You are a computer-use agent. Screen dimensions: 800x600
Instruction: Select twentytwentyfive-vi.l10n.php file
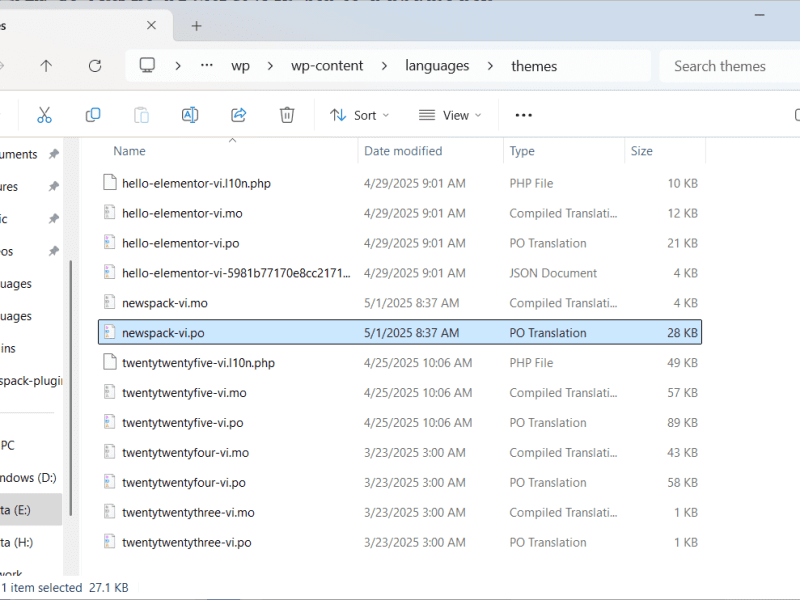pyautogui.click(x=400, y=363)
